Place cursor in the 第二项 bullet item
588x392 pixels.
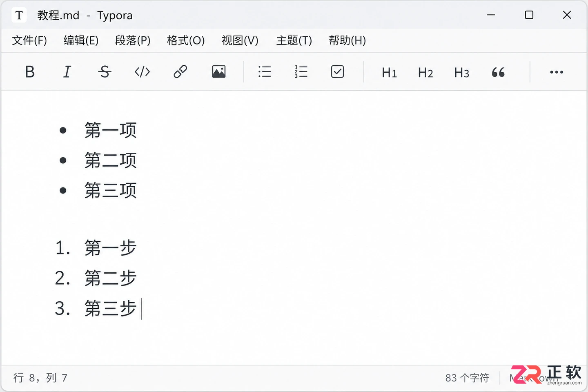click(x=110, y=160)
